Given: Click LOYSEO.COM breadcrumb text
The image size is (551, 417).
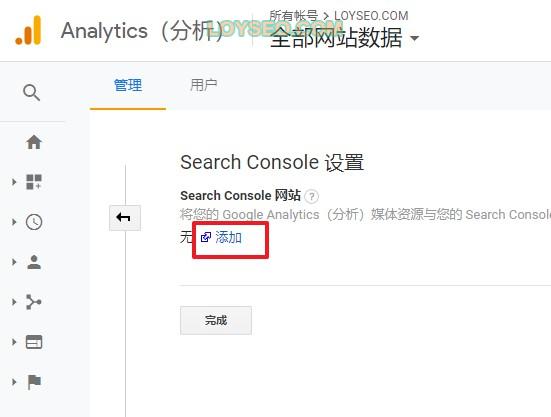Looking at the screenshot, I should tap(371, 16).
